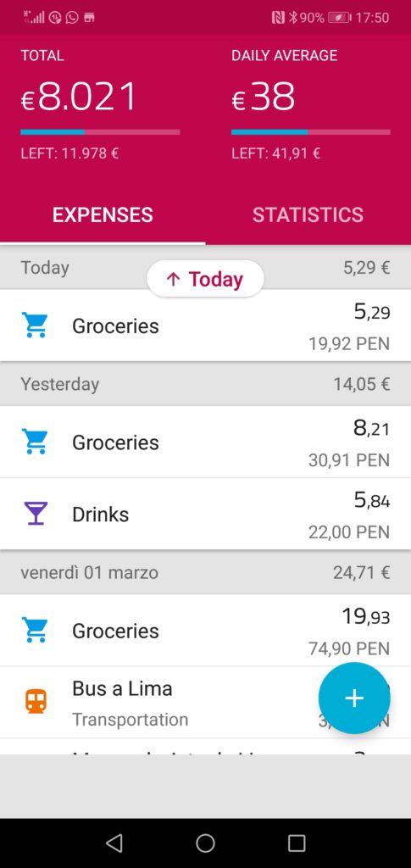Switch to the Statistics tab

pyautogui.click(x=308, y=214)
